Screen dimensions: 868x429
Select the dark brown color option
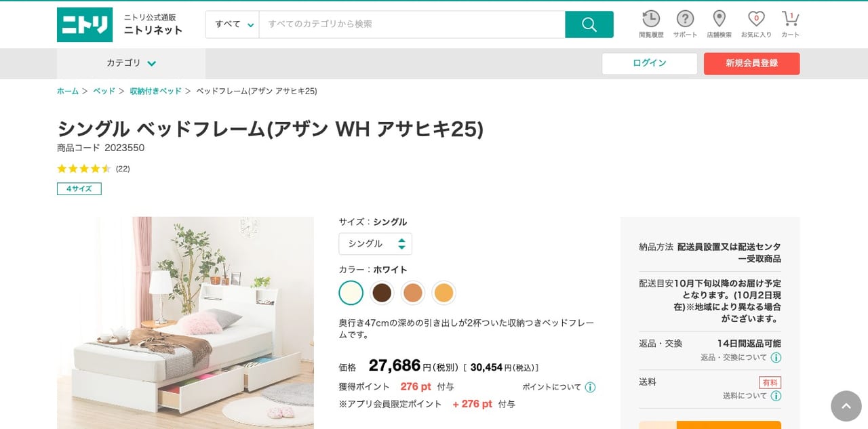pyautogui.click(x=382, y=292)
